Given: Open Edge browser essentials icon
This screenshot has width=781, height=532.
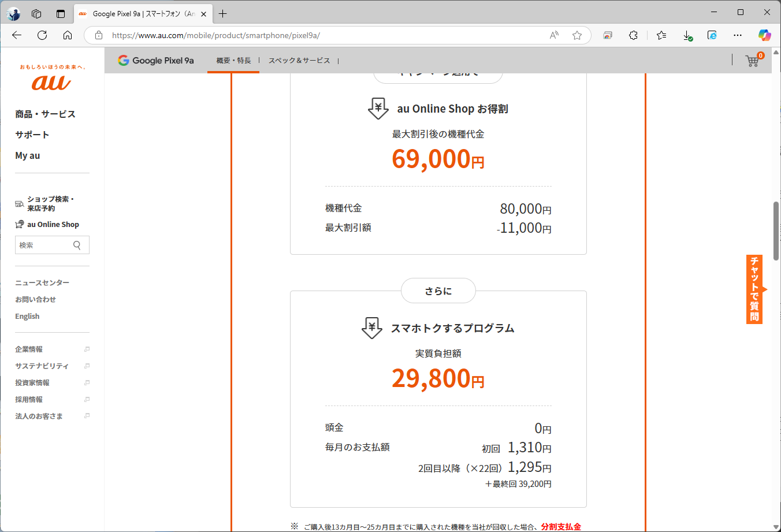Looking at the screenshot, I should coord(712,35).
